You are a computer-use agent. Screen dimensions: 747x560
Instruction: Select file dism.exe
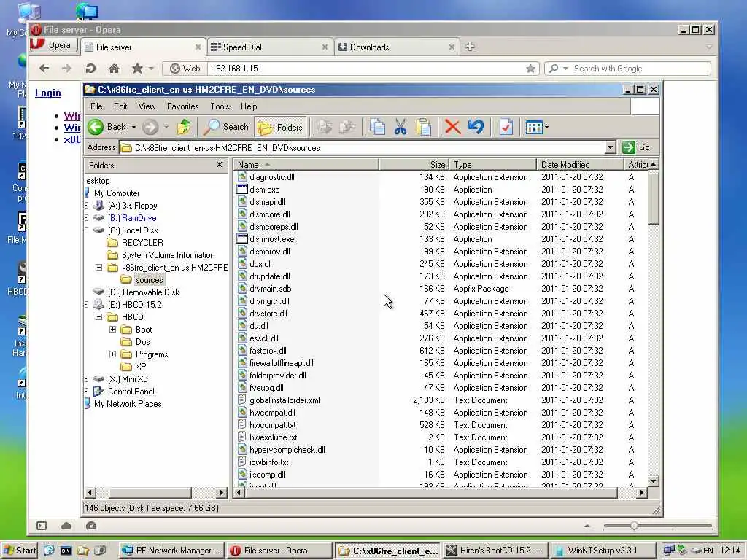264,190
